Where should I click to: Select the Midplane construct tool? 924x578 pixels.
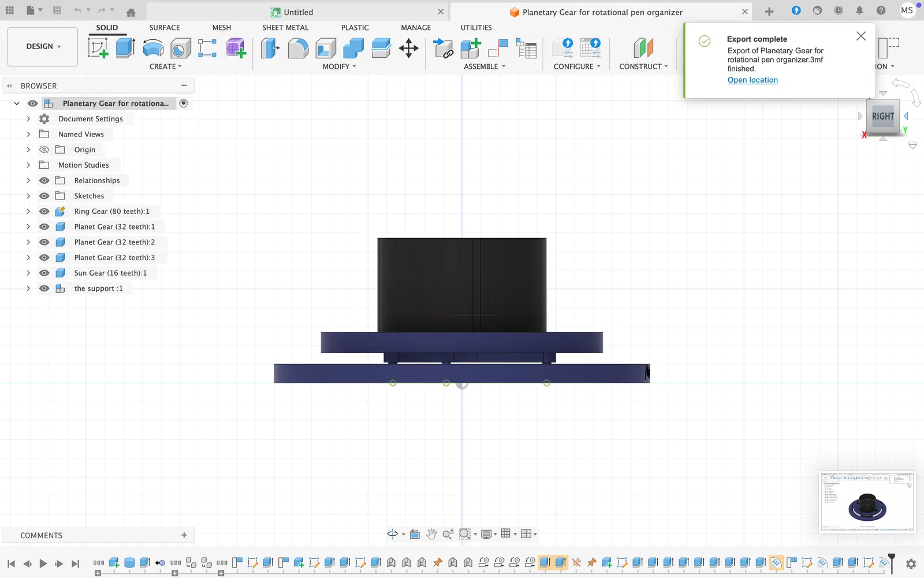click(x=643, y=48)
